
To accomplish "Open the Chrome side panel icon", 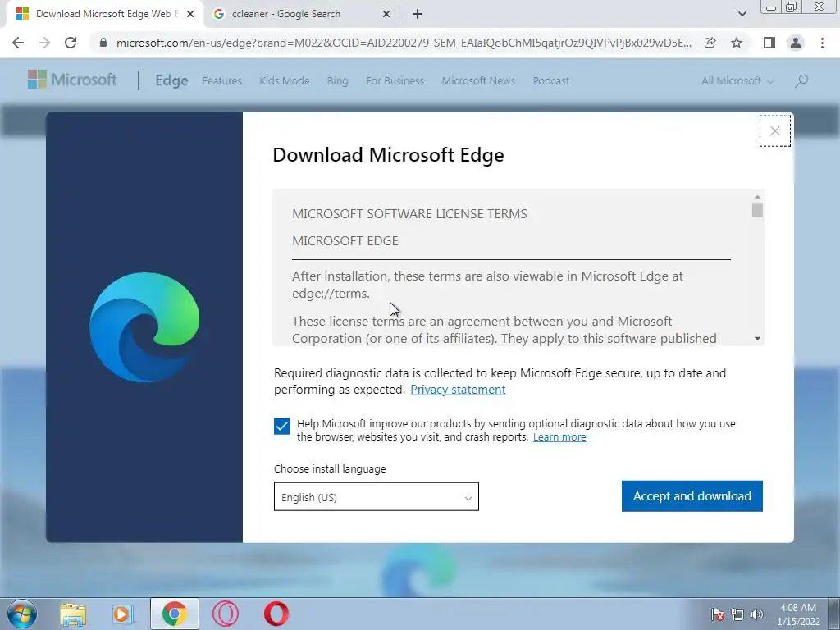I will pyautogui.click(x=769, y=43).
